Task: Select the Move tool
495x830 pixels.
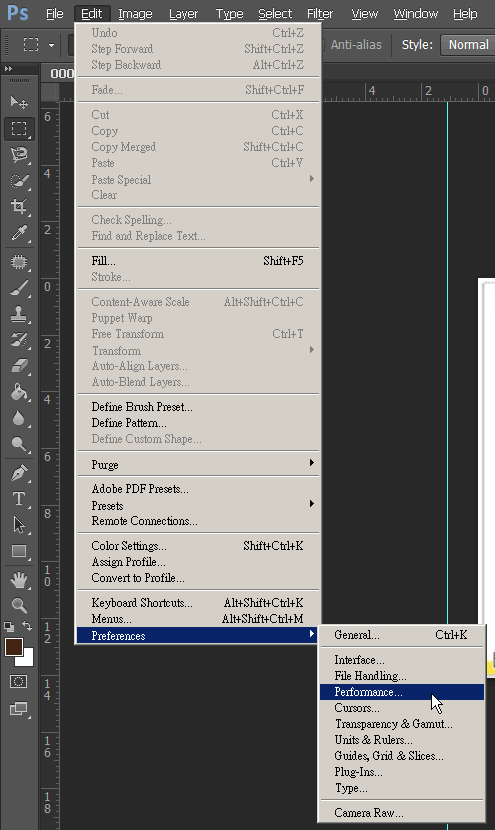Action: point(19,102)
